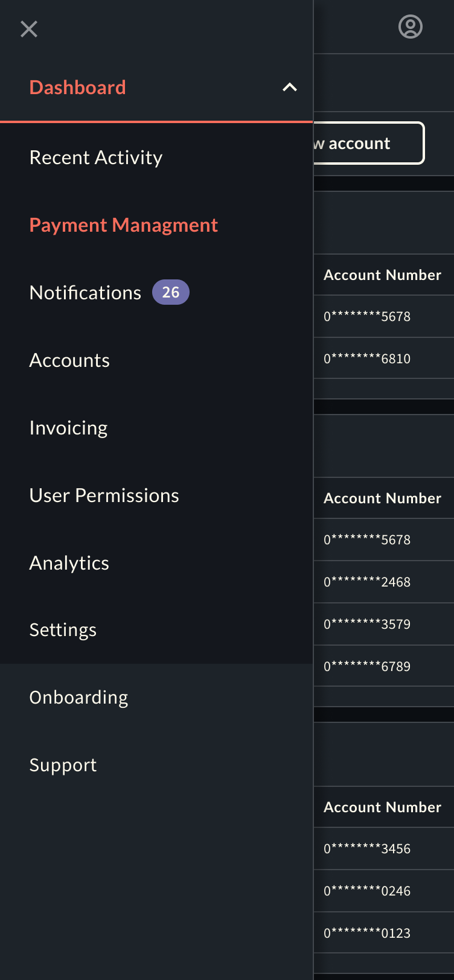The image size is (454, 980).
Task: Open Support page
Action: pos(63,765)
